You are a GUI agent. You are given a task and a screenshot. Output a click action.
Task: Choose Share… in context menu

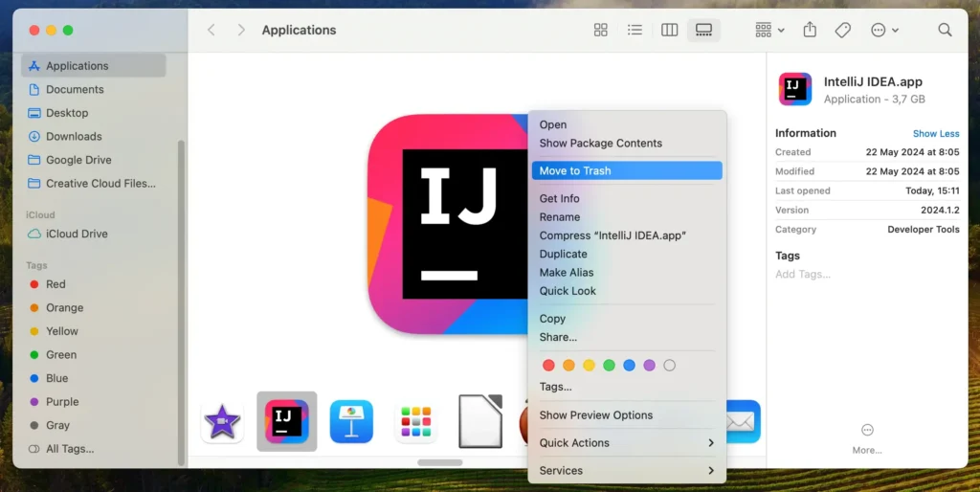coord(627,337)
